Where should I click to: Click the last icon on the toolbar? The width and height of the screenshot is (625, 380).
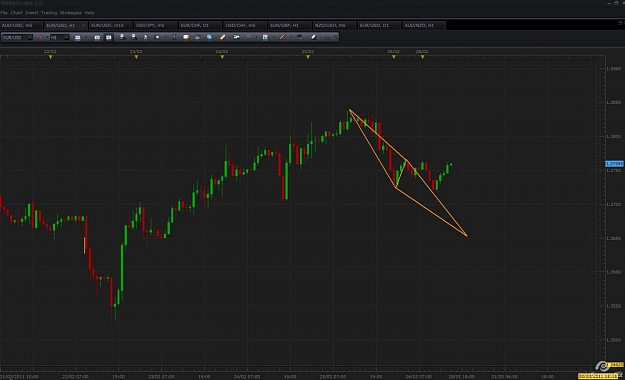(x=336, y=37)
